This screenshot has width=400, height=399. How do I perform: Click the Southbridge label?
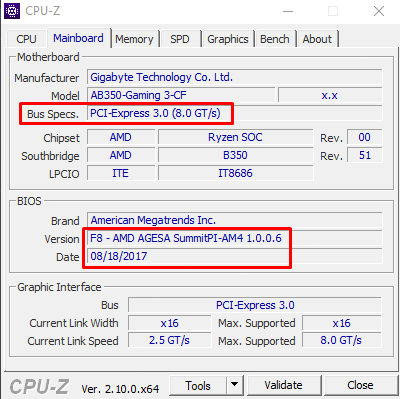click(50, 156)
